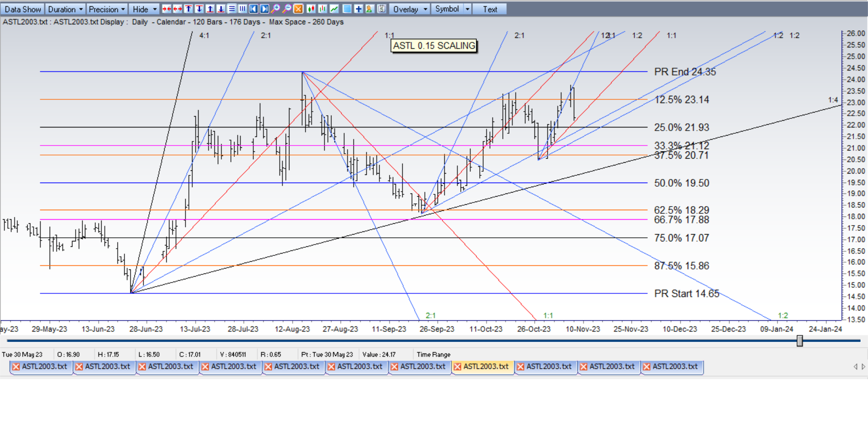This screenshot has height=428, width=868.
Task: Click the 4:1 angle label at top
Action: coord(204,35)
